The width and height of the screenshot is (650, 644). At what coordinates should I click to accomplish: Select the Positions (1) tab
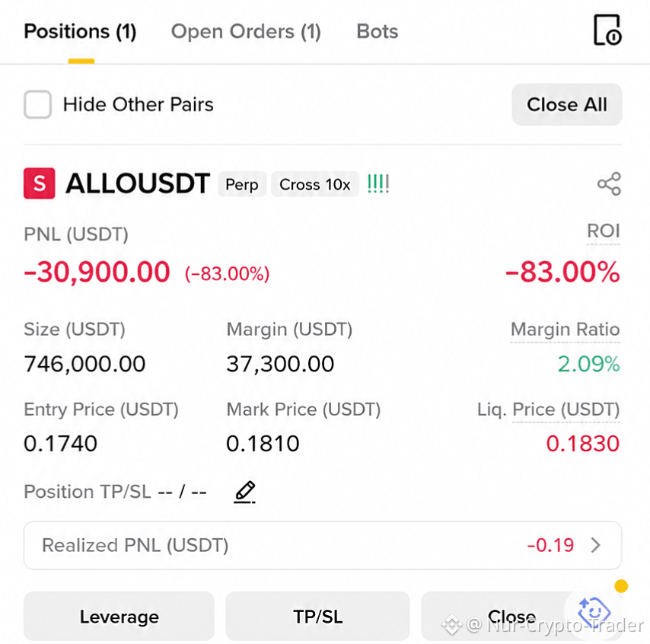coord(80,31)
